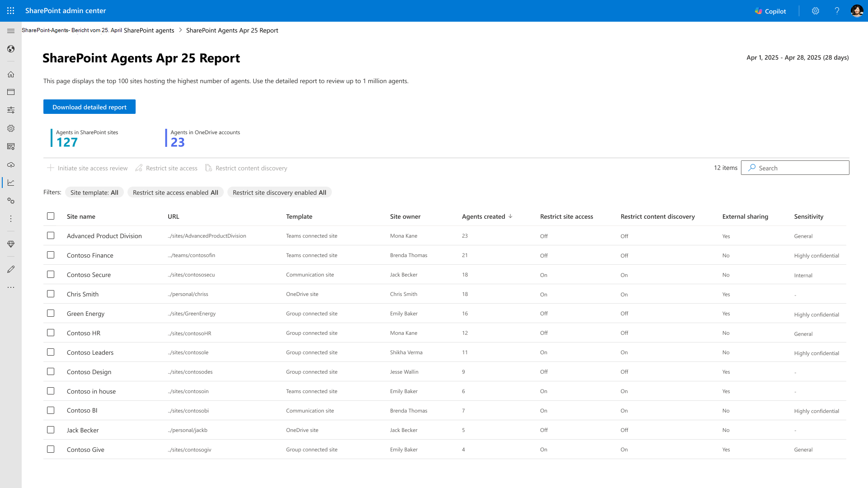
Task: Collapse the navigation with the hamburger icon
Action: point(11,31)
